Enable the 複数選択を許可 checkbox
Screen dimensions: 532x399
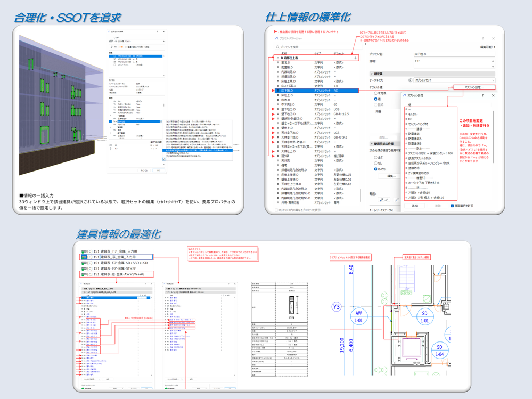click(452, 206)
